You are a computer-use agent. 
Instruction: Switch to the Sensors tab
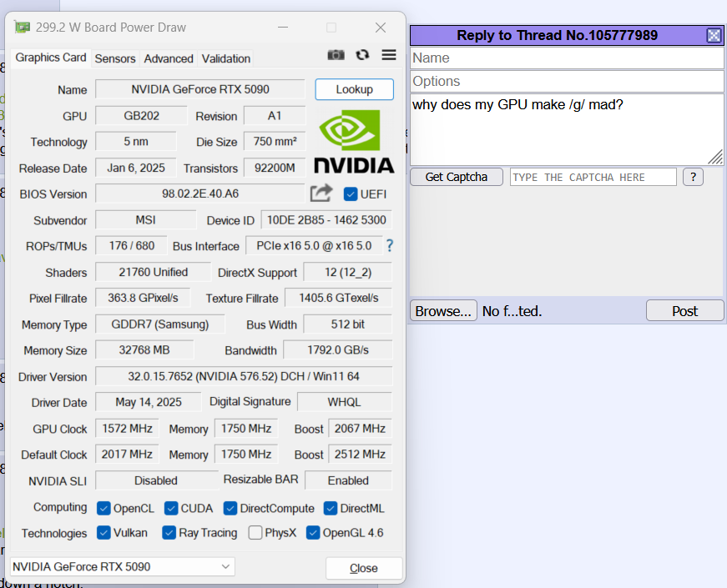click(115, 59)
